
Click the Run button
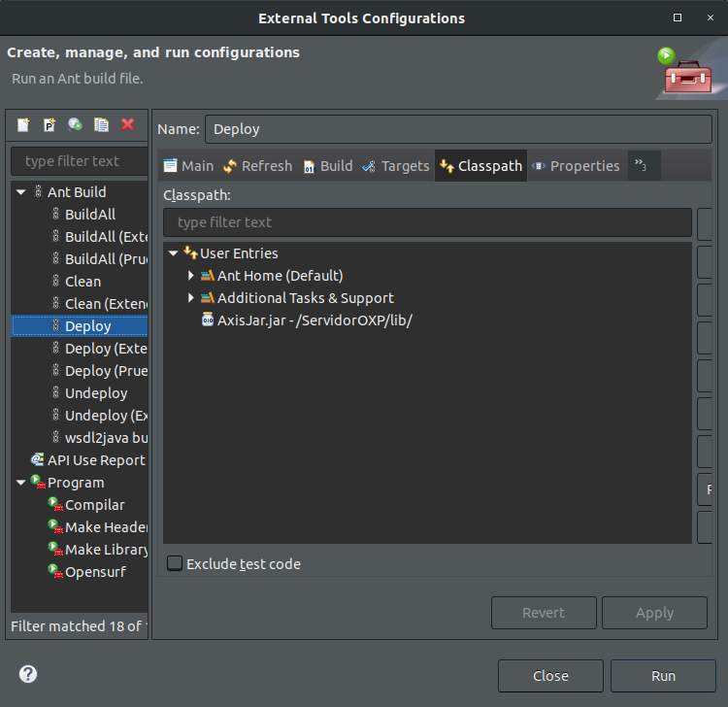[x=663, y=676]
